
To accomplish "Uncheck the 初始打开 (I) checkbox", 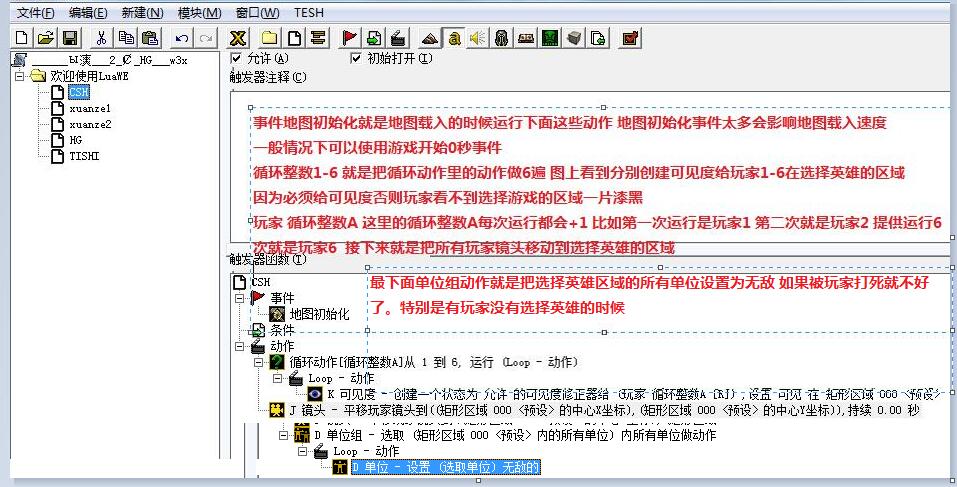I will coord(357,58).
